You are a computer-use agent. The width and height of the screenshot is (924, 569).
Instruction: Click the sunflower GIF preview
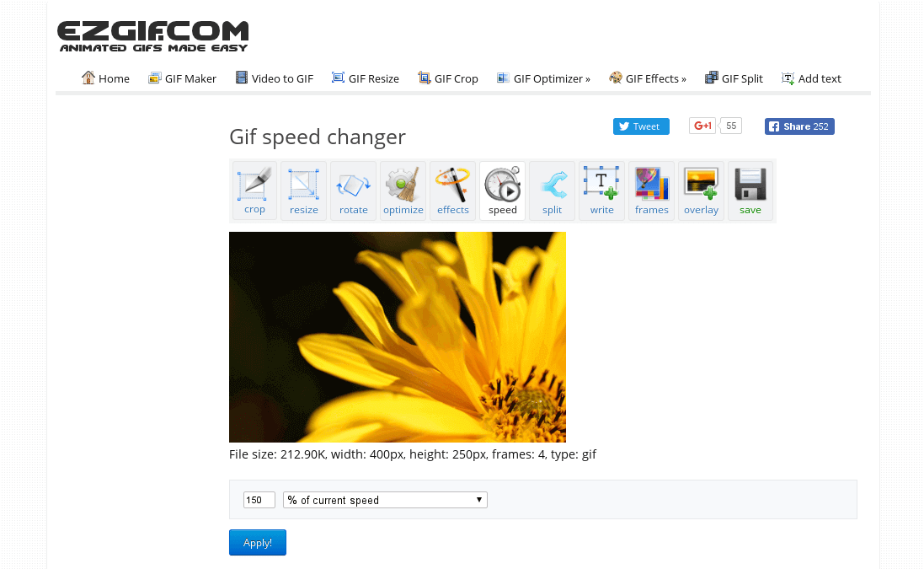click(397, 336)
